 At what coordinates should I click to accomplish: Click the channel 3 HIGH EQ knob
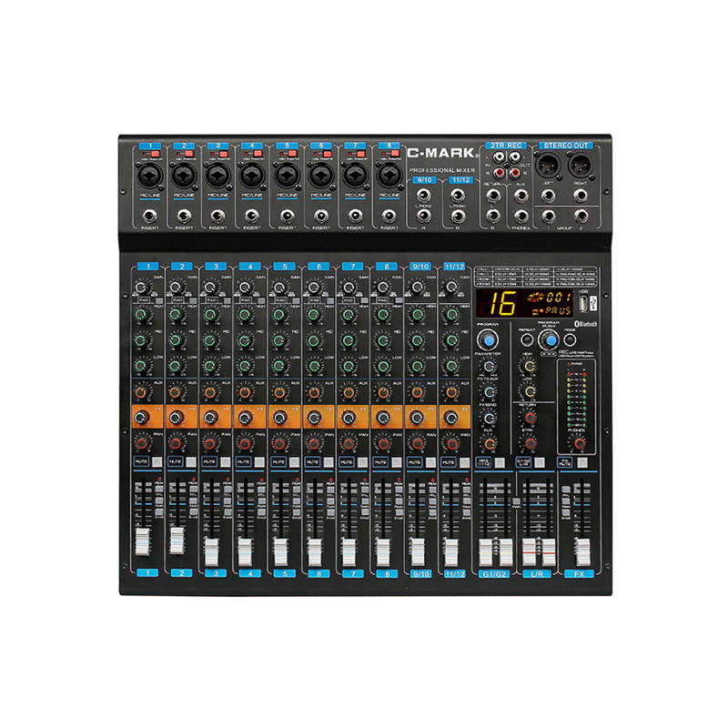pos(210,315)
